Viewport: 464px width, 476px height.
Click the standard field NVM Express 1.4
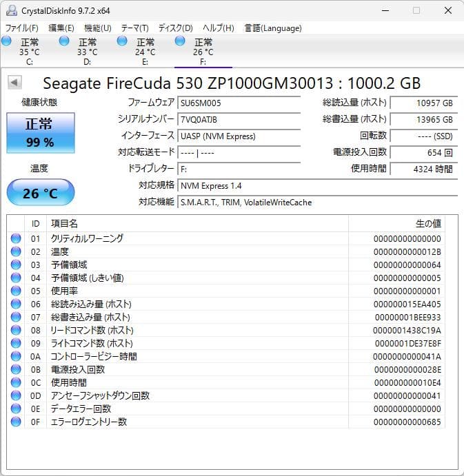pyautogui.click(x=318, y=185)
